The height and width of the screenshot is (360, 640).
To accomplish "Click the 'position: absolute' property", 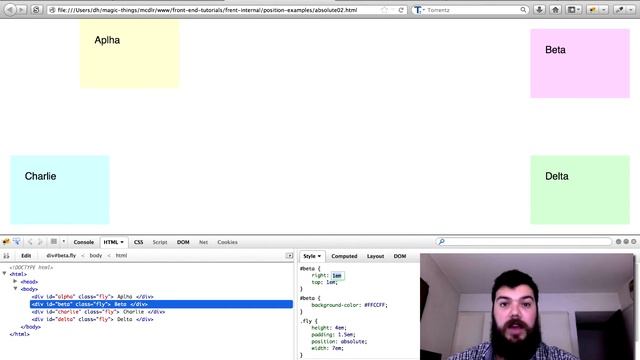I will pos(339,341).
